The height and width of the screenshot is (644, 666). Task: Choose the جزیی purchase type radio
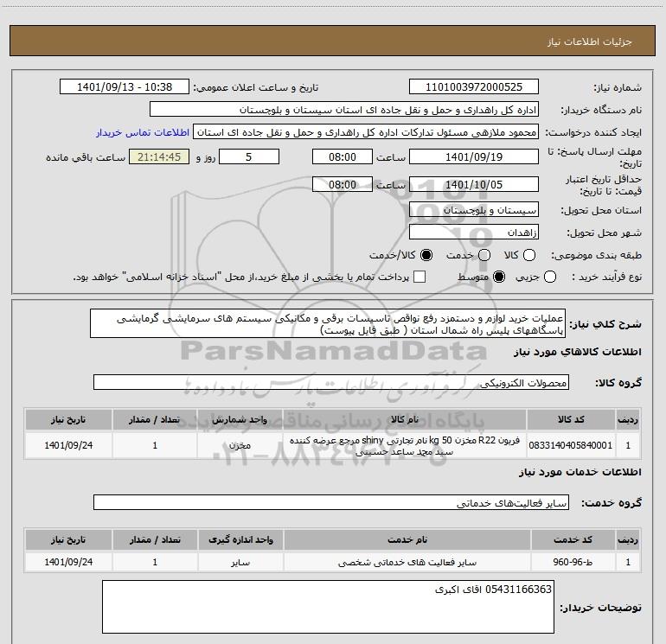click(550, 277)
